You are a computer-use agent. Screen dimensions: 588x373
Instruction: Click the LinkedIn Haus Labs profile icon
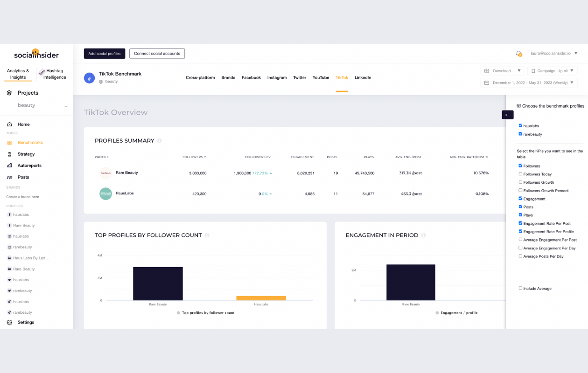coord(9,258)
